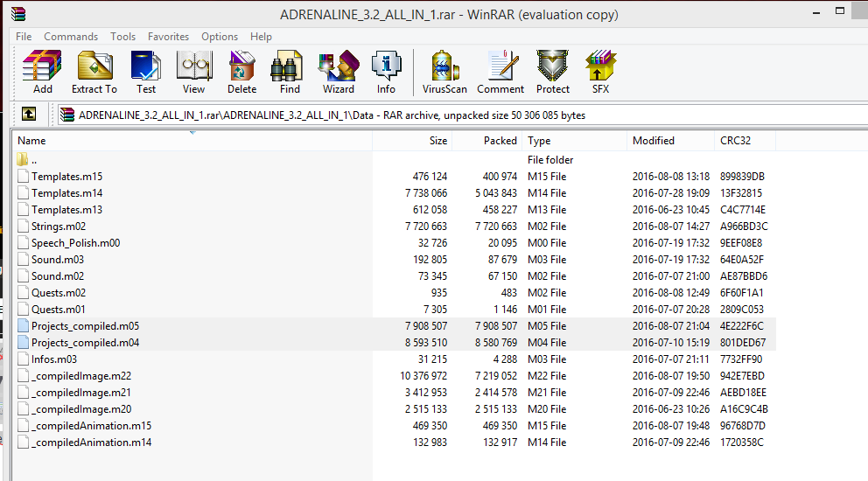Minimize the WinRAR window

[x=816, y=12]
